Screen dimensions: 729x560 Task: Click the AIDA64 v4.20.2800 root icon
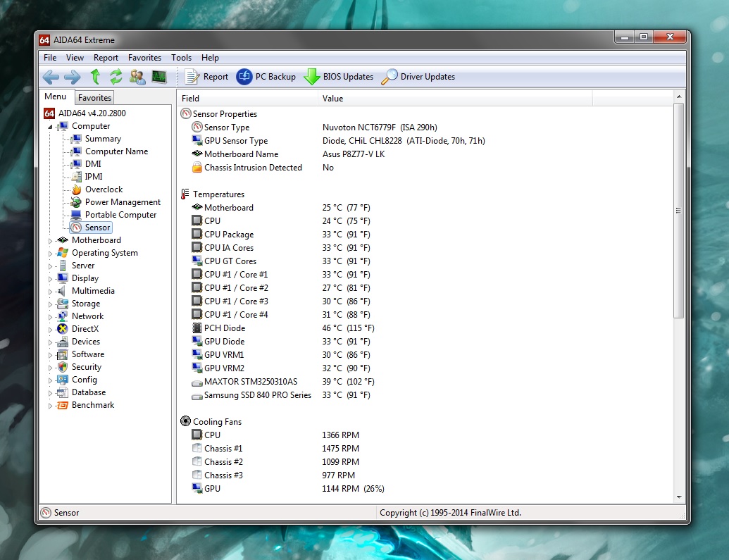coord(49,113)
